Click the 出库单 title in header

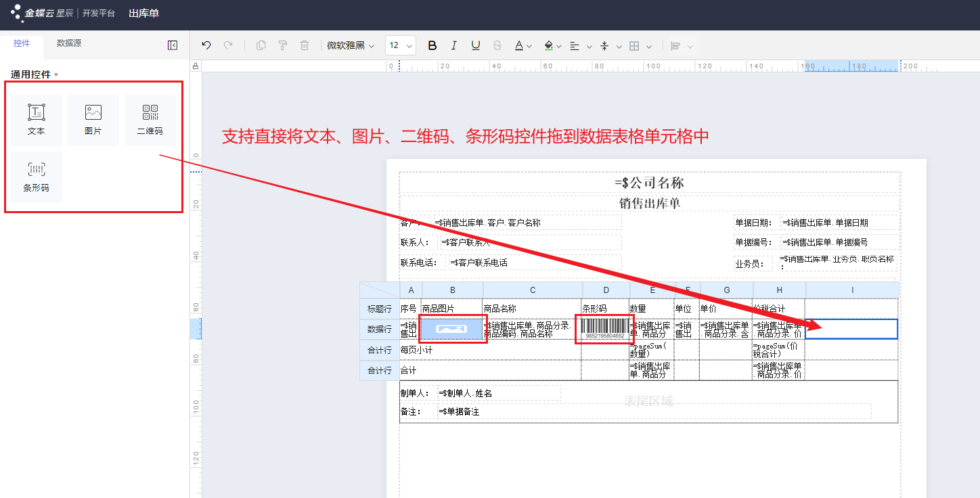pos(144,13)
